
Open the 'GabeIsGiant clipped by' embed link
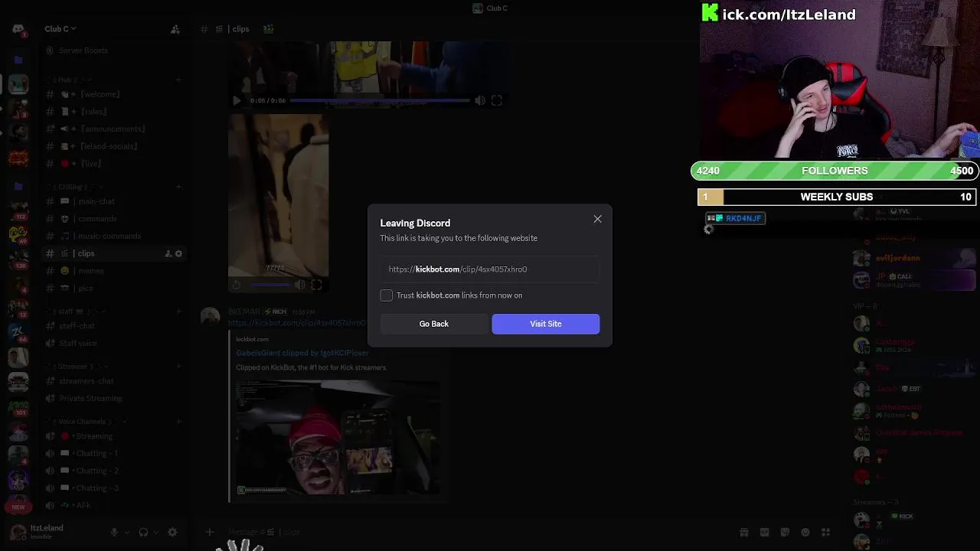(x=302, y=353)
